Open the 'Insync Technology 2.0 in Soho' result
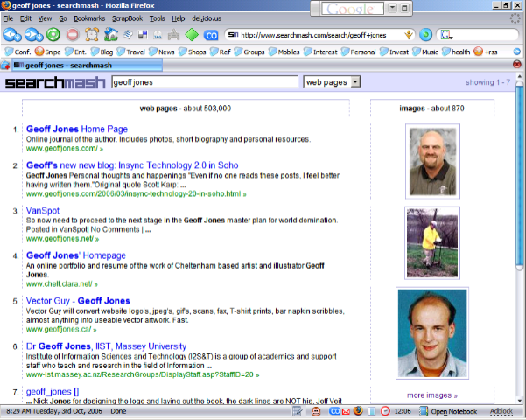Screen dimensions: 526x420 (x=132, y=165)
